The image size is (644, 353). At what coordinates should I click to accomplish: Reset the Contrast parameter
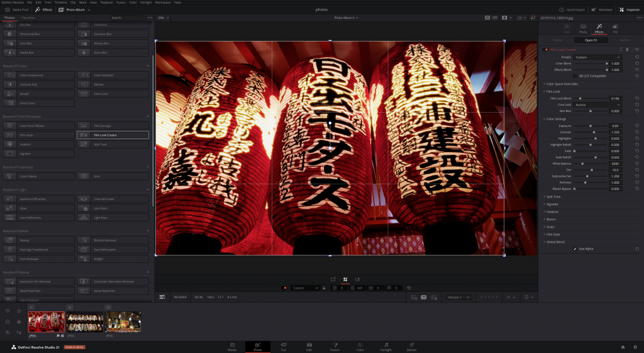[x=637, y=132]
